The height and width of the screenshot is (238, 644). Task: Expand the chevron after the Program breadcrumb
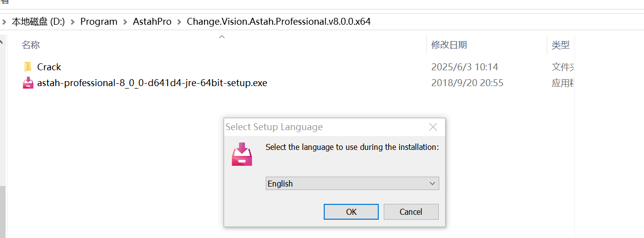125,22
